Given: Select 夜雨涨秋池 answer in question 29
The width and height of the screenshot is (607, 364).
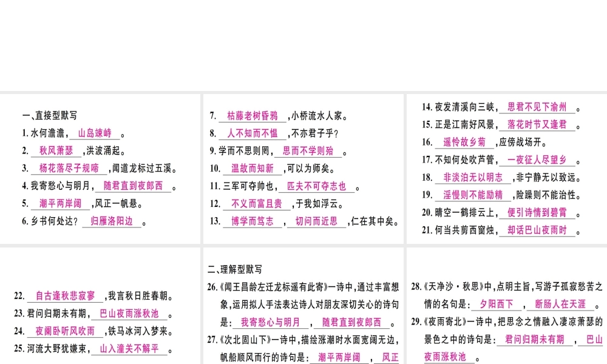Looking at the screenshot, I should coord(445,356).
